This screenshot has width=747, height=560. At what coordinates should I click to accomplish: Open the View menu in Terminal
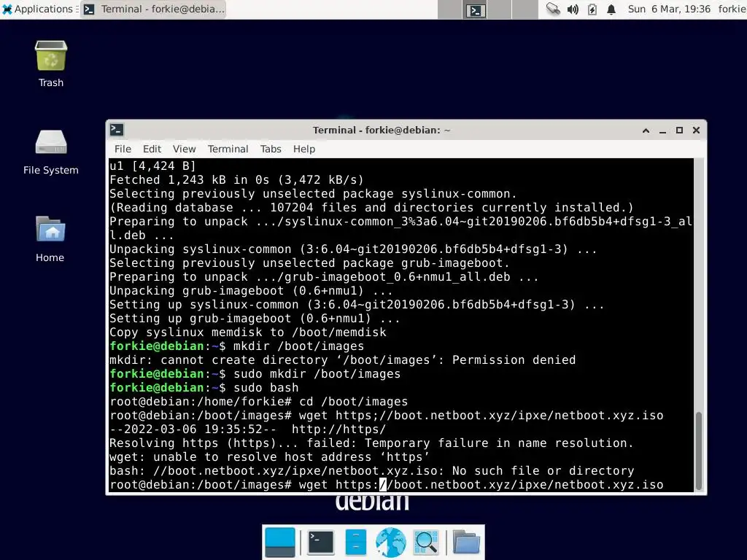184,149
